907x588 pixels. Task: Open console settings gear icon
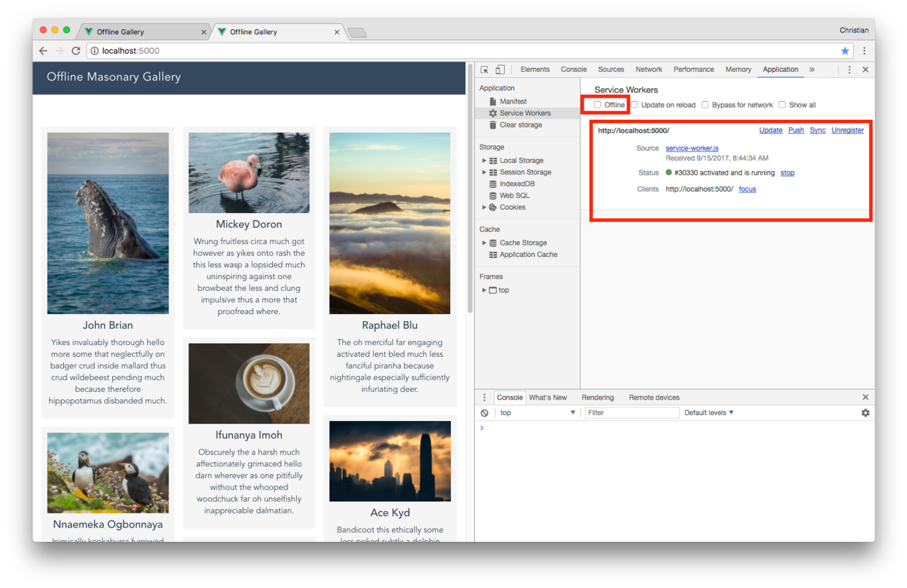(866, 413)
